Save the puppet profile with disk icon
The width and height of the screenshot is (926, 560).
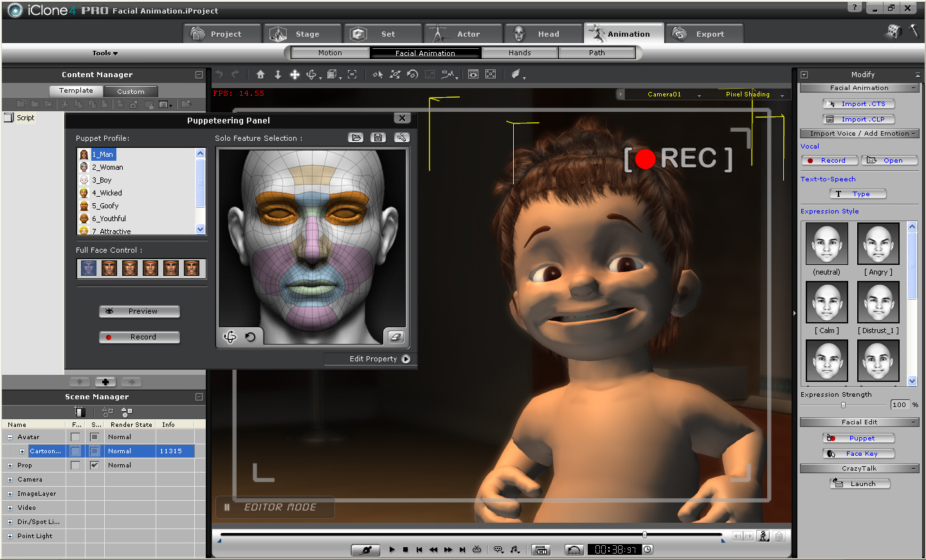pyautogui.click(x=377, y=137)
